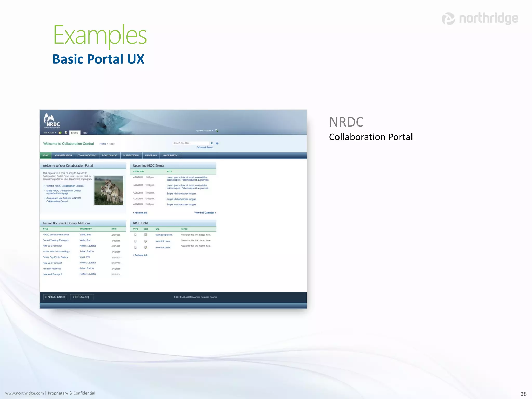Click the '4/5/2011' date cell

point(116,246)
